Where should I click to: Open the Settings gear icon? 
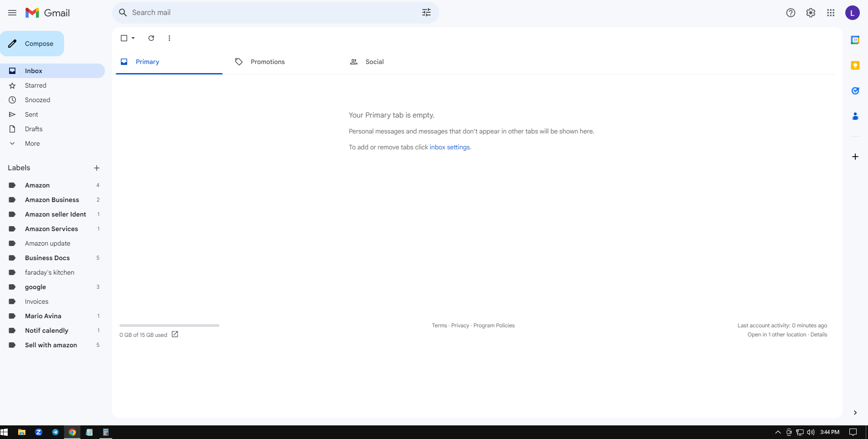[x=811, y=13]
